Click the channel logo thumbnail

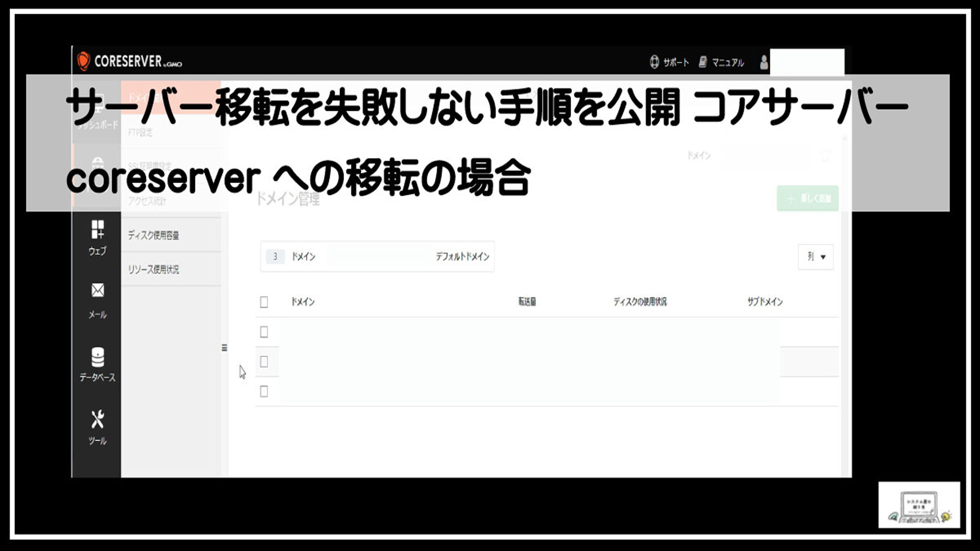click(x=919, y=505)
